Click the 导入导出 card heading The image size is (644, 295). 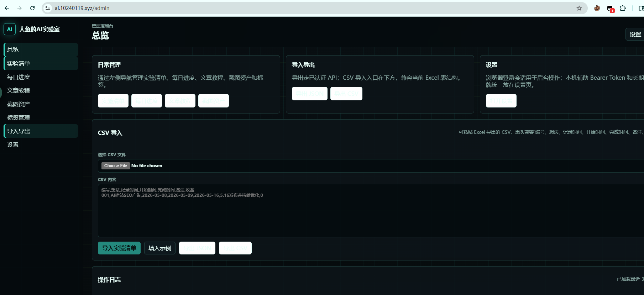[x=303, y=65]
